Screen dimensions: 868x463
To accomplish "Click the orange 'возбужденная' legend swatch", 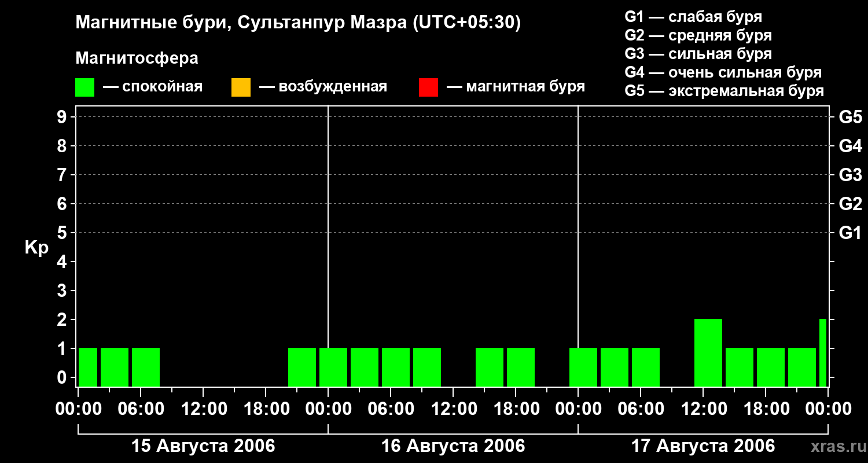I will click(241, 87).
